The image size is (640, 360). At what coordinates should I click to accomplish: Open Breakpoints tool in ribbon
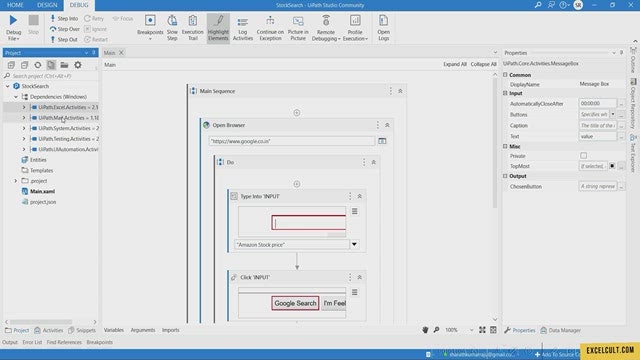[150, 27]
